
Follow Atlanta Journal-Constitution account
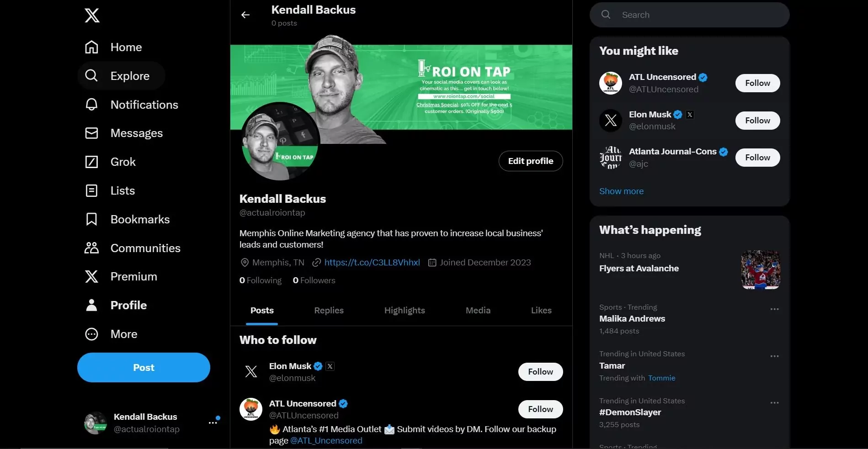pos(757,158)
